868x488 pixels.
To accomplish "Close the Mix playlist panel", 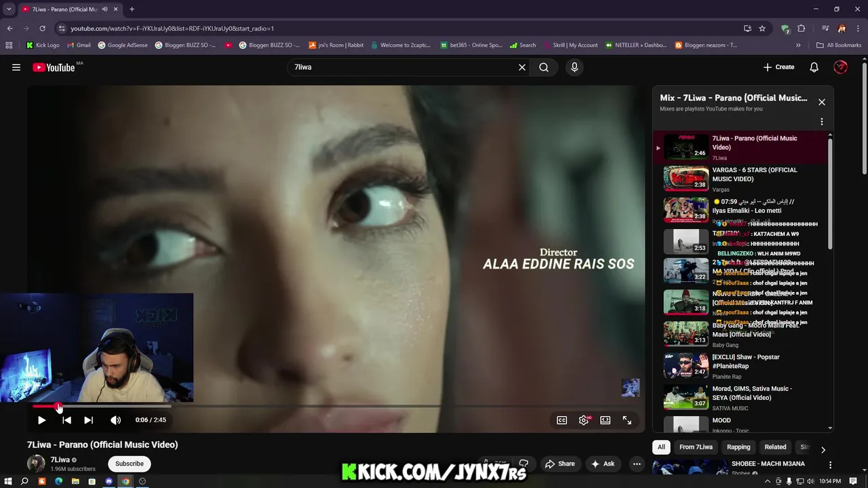I will point(822,102).
